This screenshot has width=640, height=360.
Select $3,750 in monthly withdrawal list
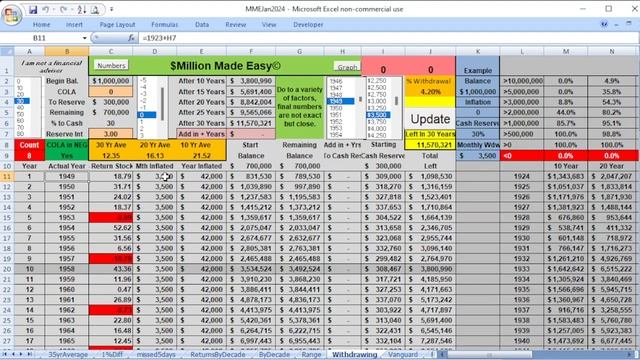tap(378, 121)
